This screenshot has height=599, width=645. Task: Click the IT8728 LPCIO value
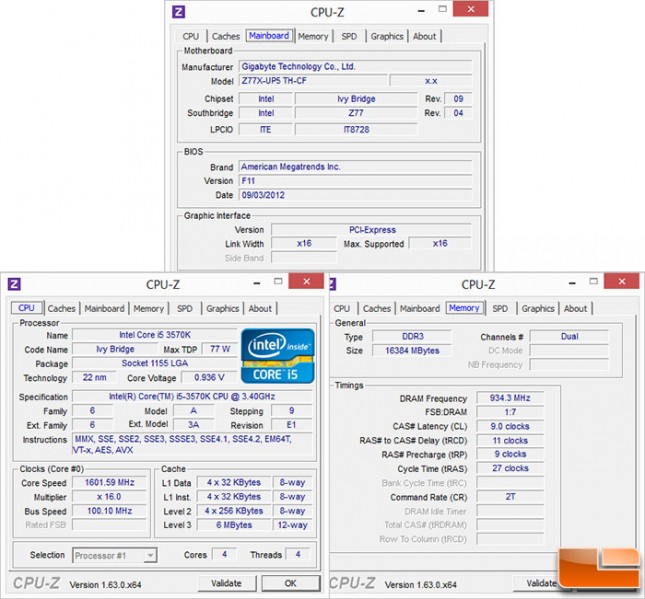[356, 130]
